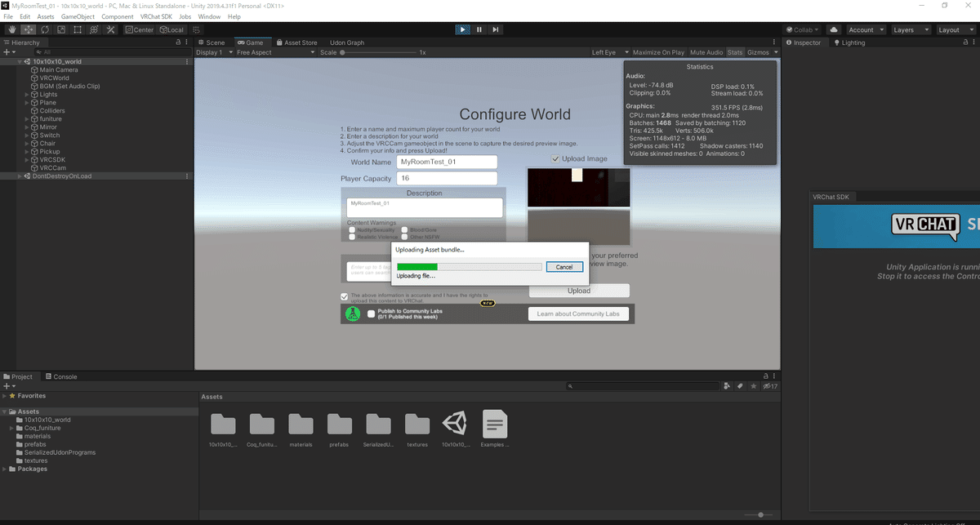Viewport: 980px width, 525px height.
Task: Open the Hierarchy panel kebab menu
Action: (x=188, y=42)
